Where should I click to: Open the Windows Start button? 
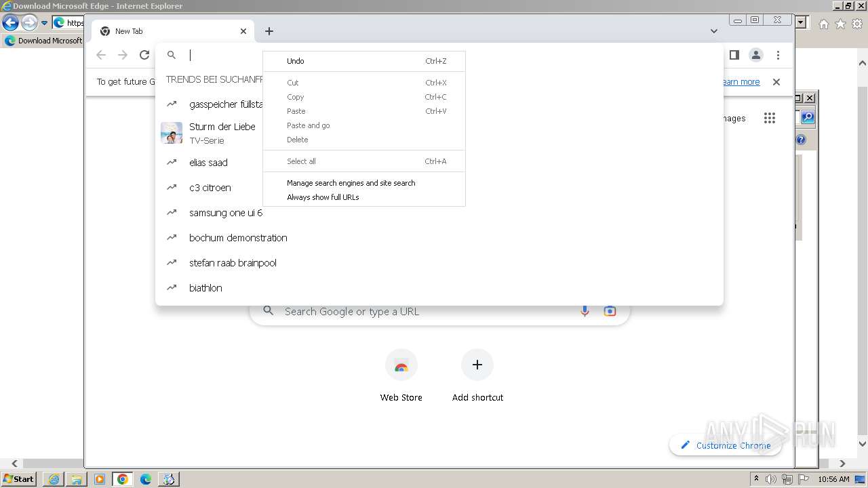click(19, 479)
